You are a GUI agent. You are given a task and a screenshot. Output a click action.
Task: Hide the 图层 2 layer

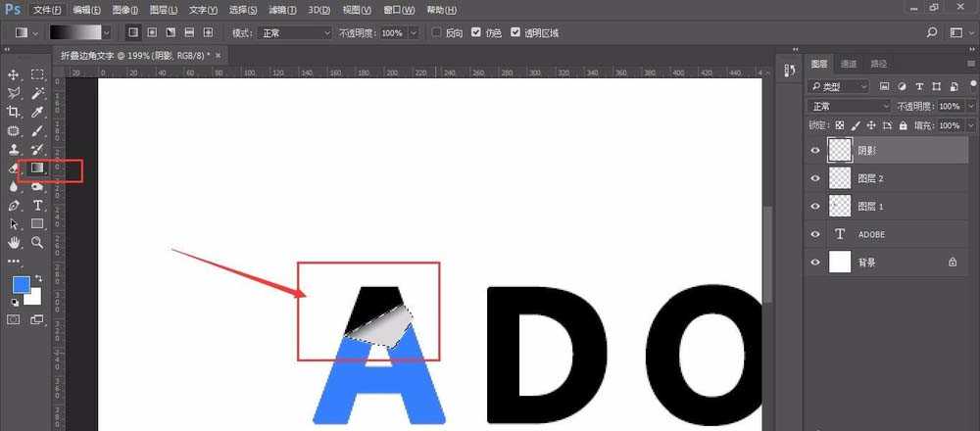pos(814,178)
